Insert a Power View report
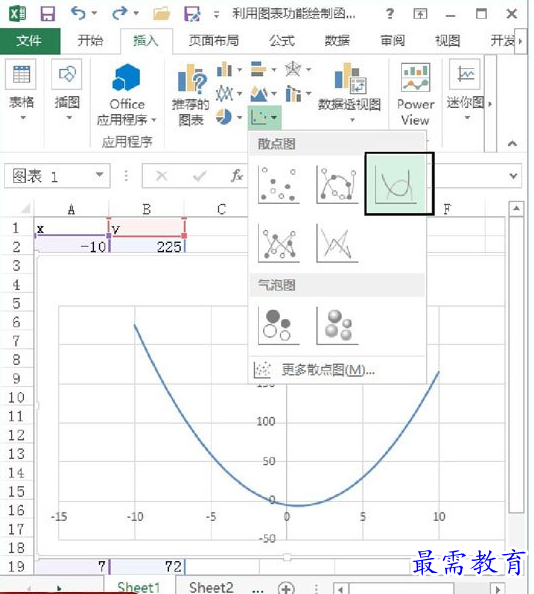 tap(415, 95)
